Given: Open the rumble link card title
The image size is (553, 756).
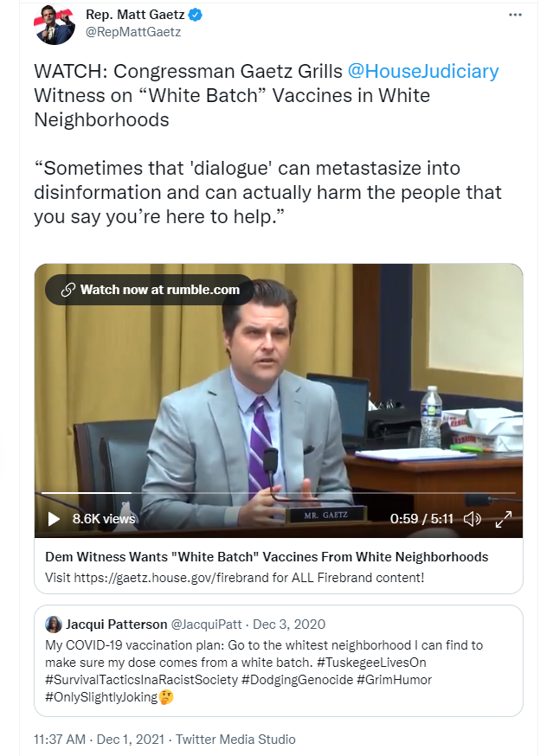Looking at the screenshot, I should pos(267,557).
